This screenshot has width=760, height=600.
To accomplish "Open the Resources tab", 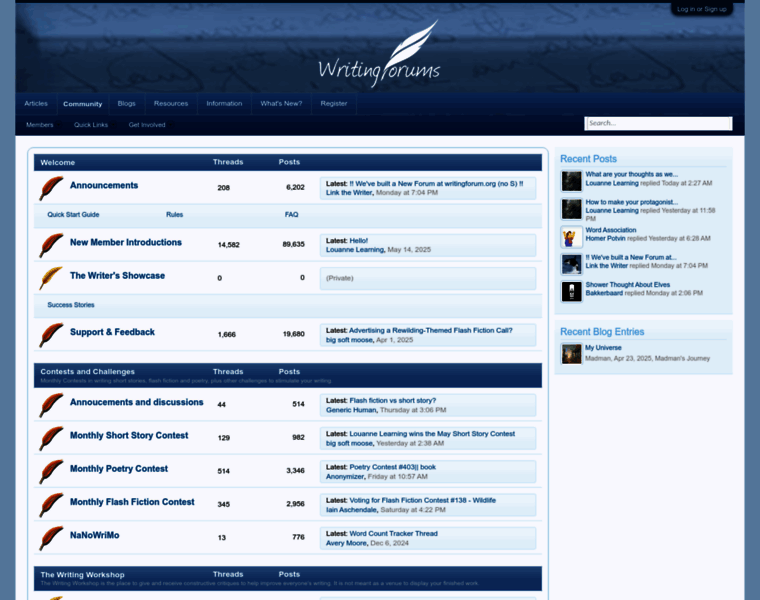I will click(x=171, y=104).
